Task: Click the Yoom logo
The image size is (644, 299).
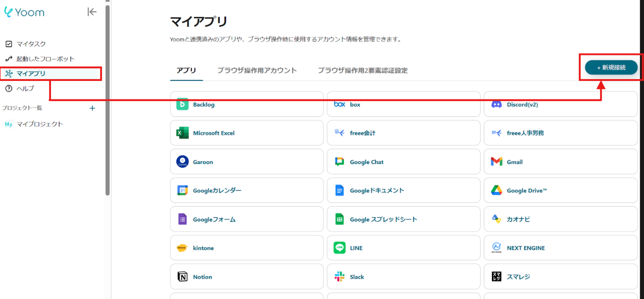Action: tap(25, 12)
